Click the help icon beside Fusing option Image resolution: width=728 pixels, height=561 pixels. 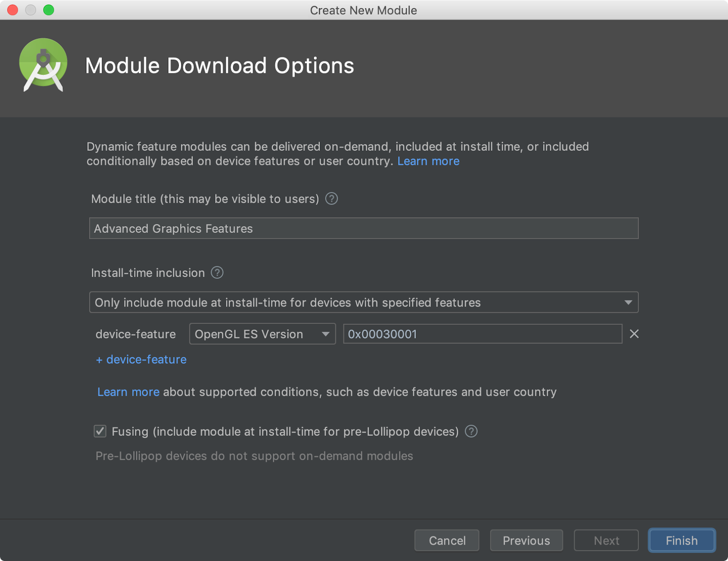point(471,431)
